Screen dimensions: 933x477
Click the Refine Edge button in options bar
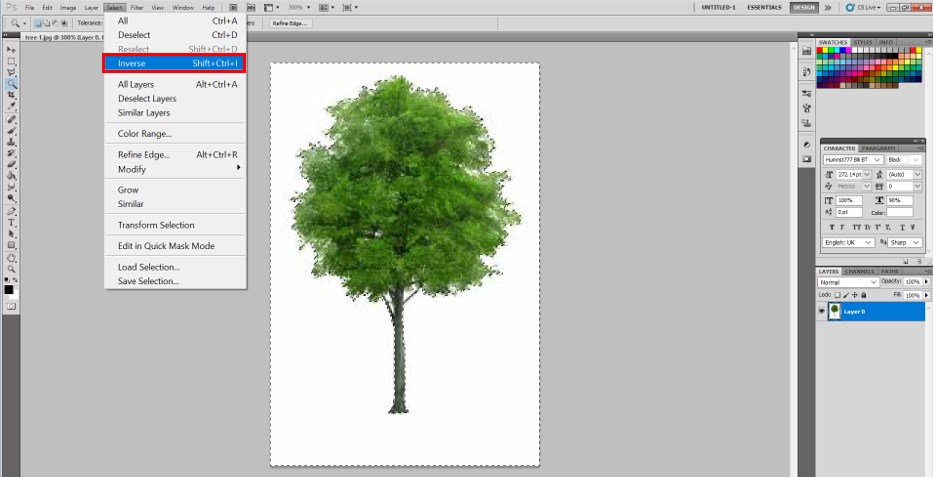click(x=289, y=22)
